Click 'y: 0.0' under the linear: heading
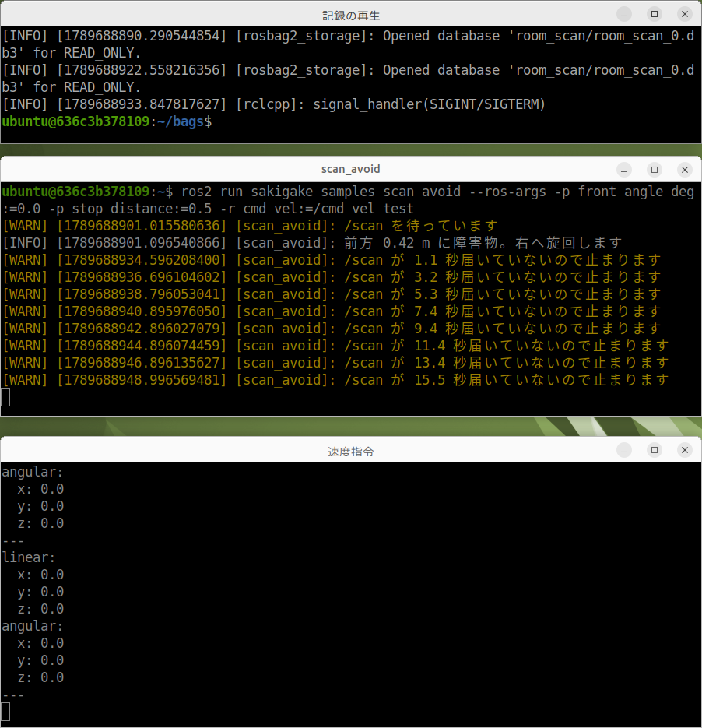Screen dimensions: 702x728 point(40,592)
